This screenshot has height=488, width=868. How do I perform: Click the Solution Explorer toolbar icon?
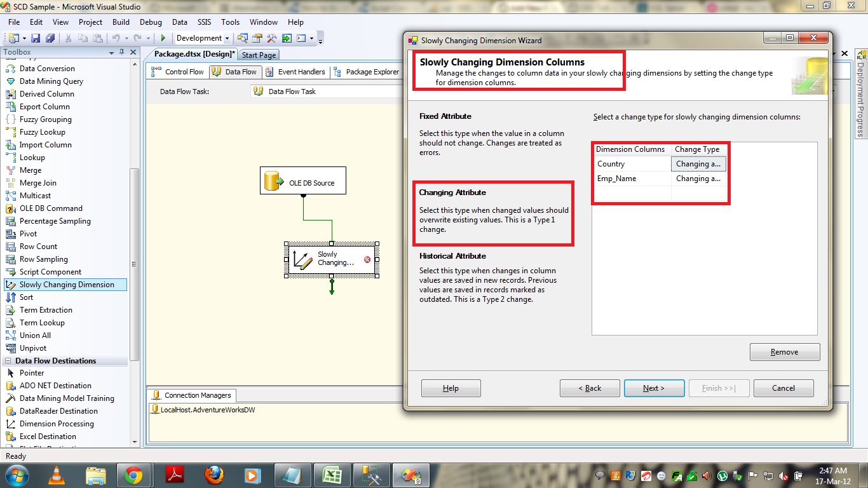coord(243,38)
